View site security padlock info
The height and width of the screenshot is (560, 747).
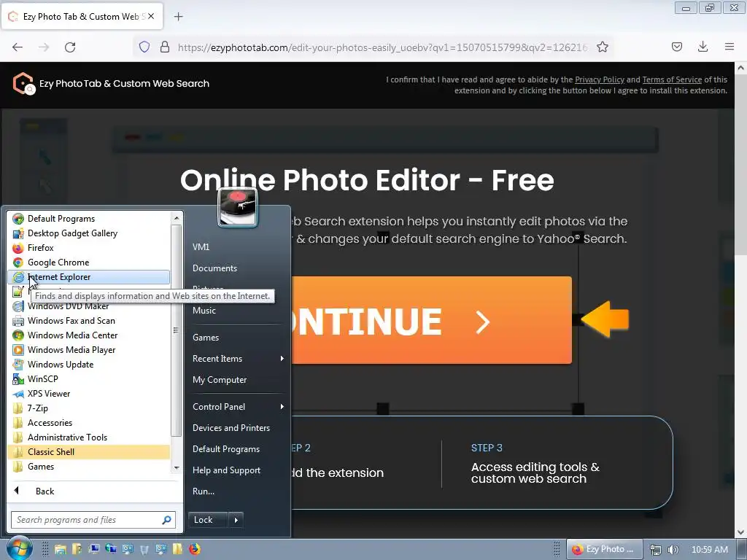tap(165, 47)
